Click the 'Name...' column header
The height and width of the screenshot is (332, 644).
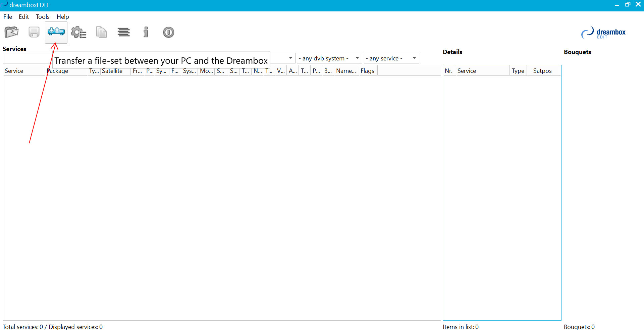[x=346, y=71]
